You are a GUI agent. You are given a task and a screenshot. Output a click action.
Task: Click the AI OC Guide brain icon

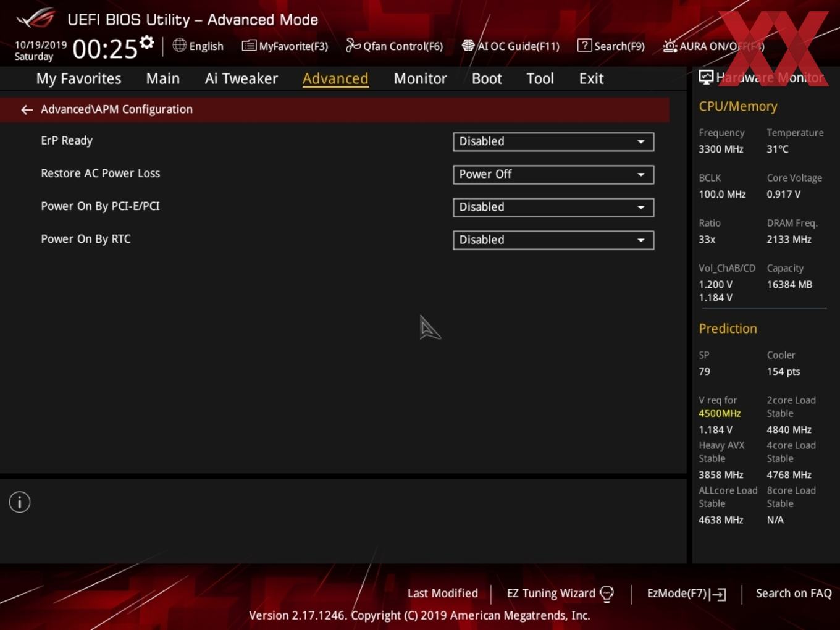[x=468, y=46]
